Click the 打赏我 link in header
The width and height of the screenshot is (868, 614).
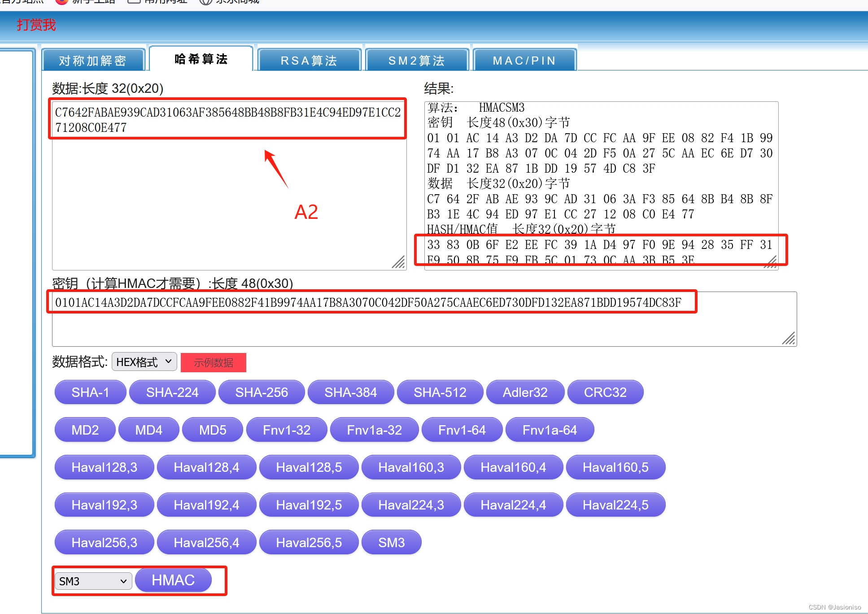(x=36, y=25)
